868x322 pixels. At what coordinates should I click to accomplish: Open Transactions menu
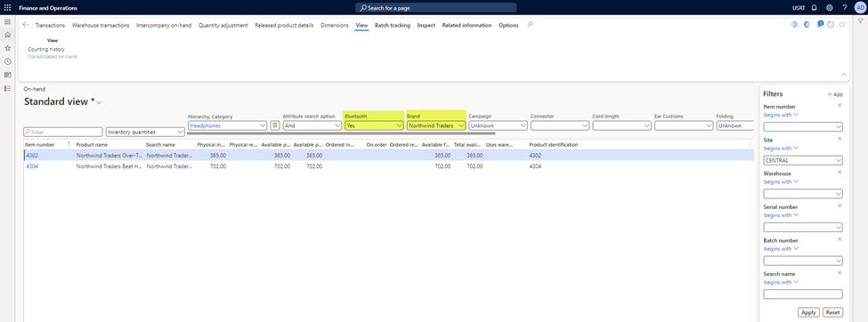[x=51, y=26]
